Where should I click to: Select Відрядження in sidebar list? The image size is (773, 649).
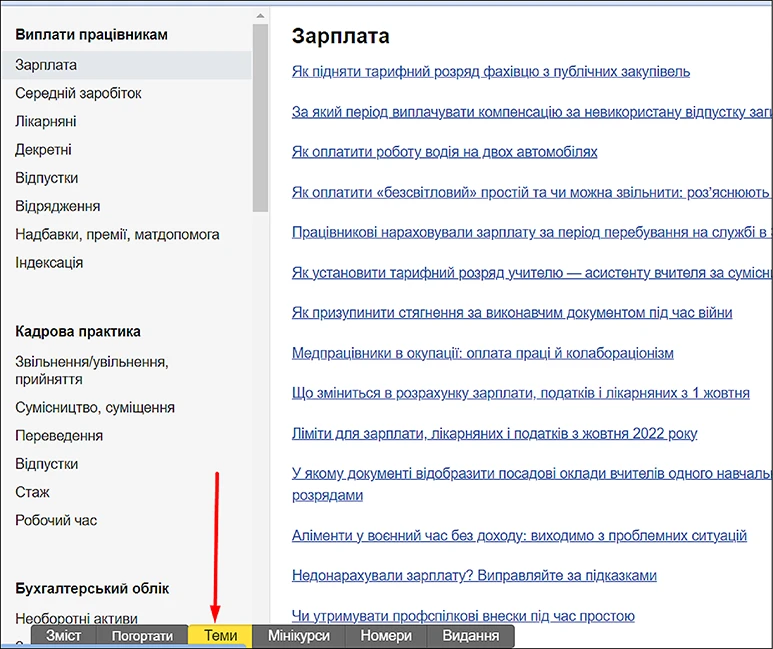(x=57, y=206)
